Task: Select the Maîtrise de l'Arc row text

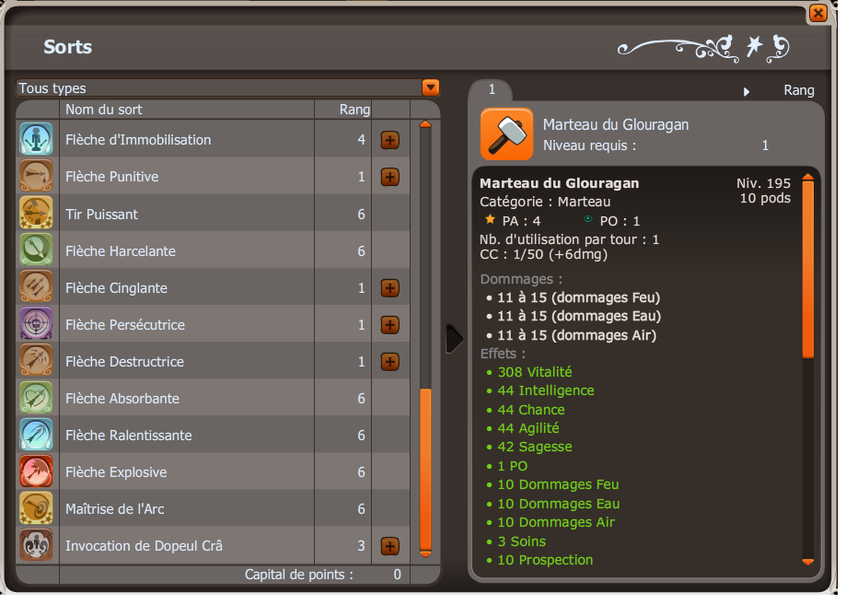Action: (114, 508)
